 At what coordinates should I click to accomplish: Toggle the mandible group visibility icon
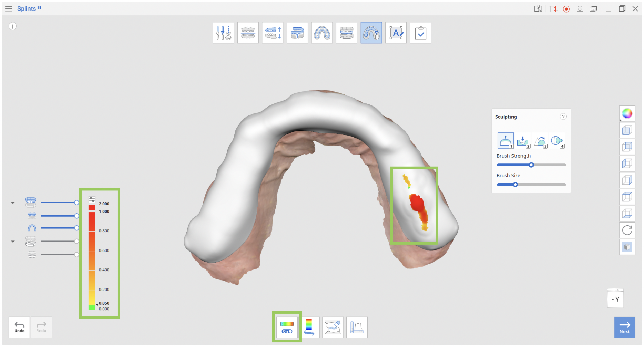coord(31,241)
